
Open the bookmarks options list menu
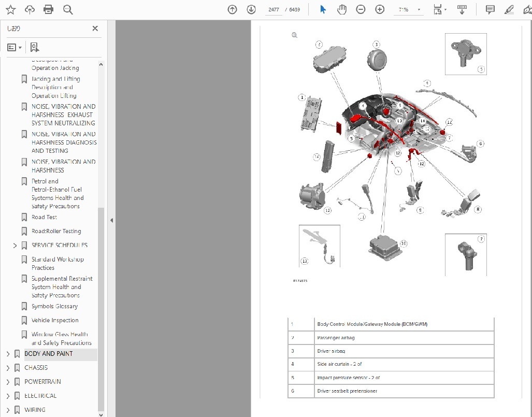pyautogui.click(x=15, y=47)
